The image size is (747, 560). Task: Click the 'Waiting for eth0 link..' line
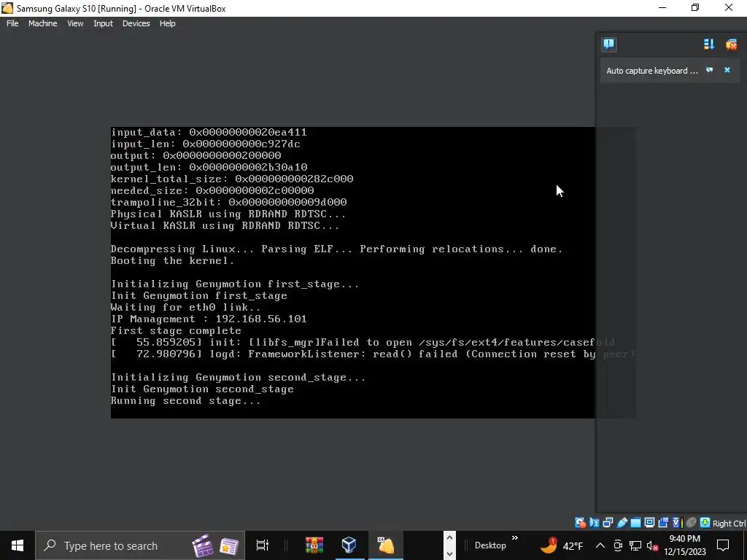coord(186,308)
